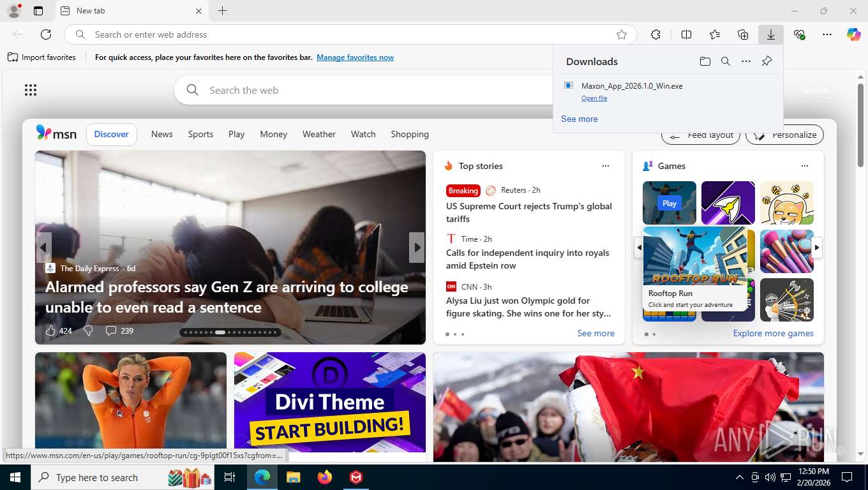Click the Personalize button
Viewport: 868px width, 490px height.
click(x=785, y=135)
